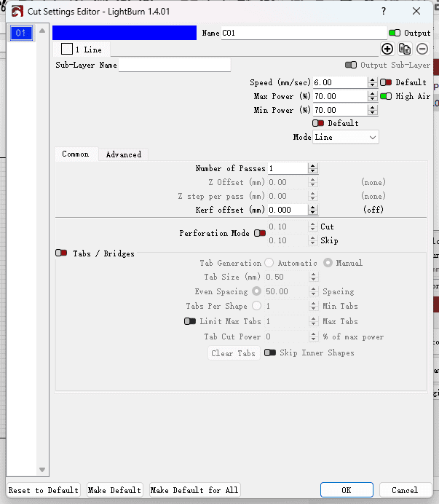Toggle the Output Sub-Layer switch
The image size is (439, 504).
[x=351, y=65]
